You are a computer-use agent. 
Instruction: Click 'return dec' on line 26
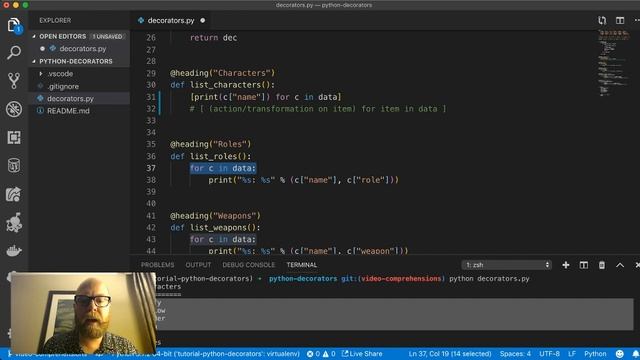tap(213, 38)
